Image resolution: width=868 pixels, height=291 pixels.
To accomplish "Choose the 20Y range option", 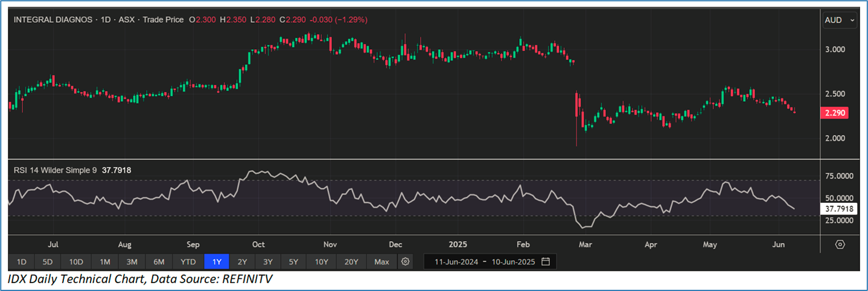I will 351,262.
